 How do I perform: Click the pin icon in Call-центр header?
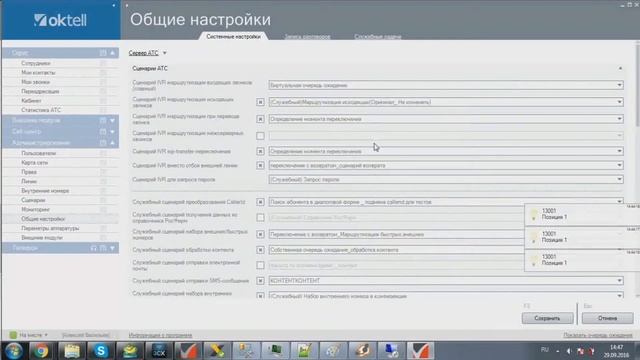[x=103, y=131]
